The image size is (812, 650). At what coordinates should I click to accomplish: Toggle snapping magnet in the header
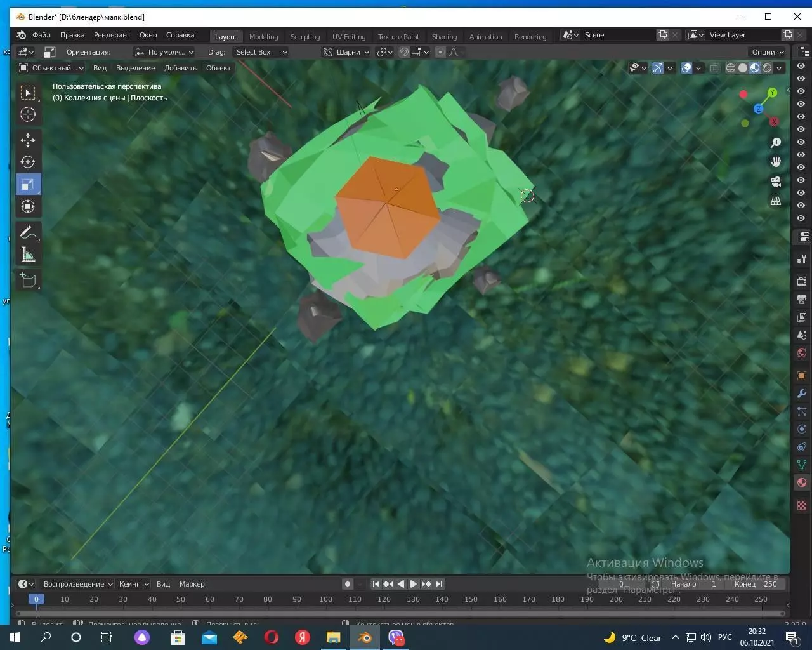pyautogui.click(x=404, y=52)
